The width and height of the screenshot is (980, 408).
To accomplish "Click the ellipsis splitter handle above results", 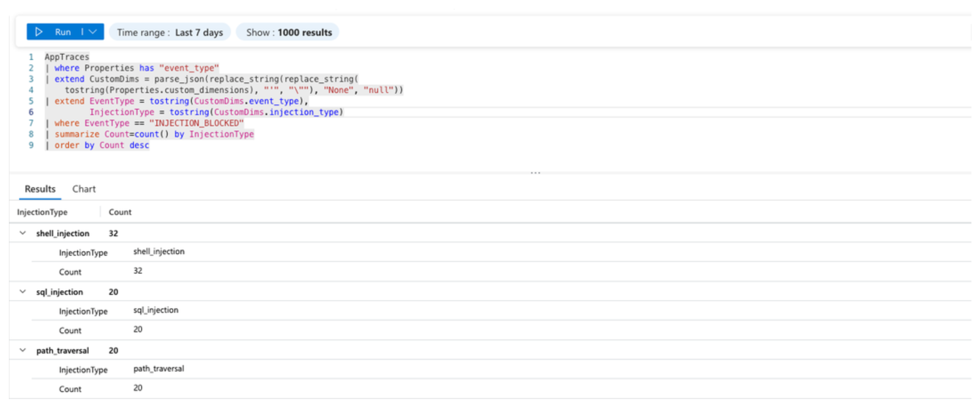I will 535,173.
